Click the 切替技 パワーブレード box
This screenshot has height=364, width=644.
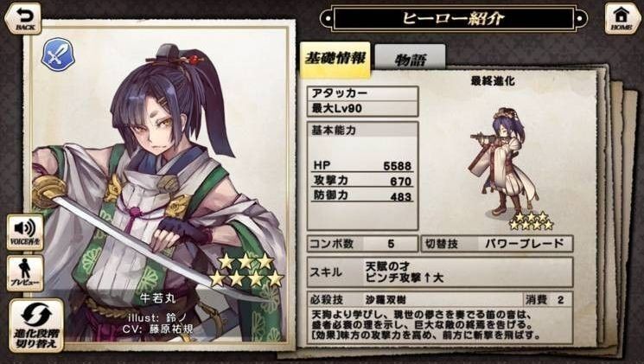[497, 244]
